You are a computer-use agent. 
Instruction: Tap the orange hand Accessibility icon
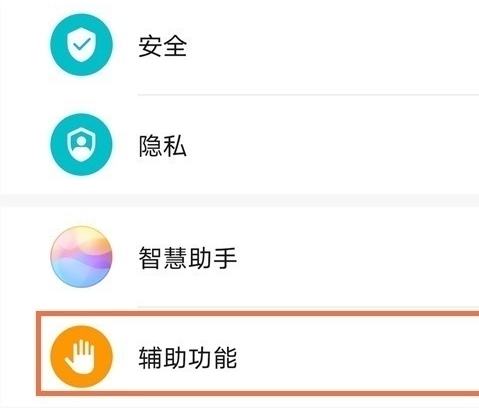[81, 357]
